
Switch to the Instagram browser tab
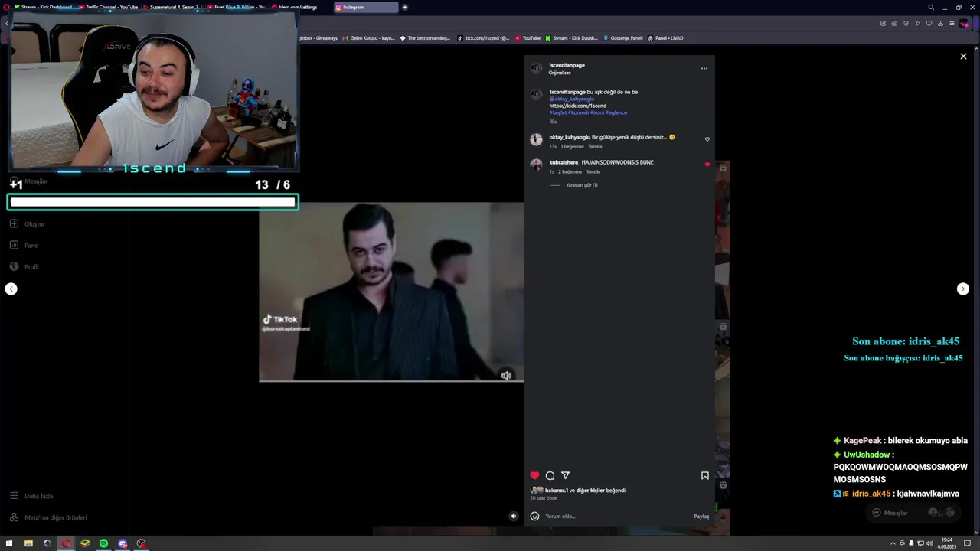click(x=366, y=7)
